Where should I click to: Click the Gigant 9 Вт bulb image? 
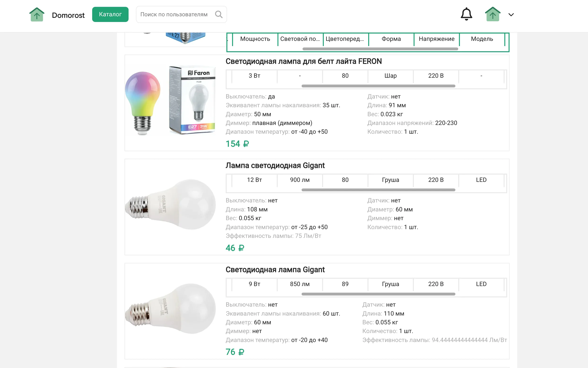[170, 309]
